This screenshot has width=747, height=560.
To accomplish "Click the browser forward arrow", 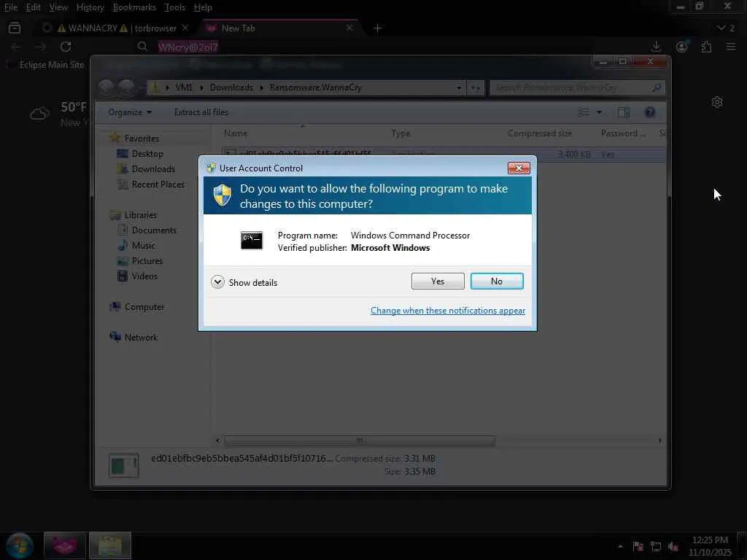I will pyautogui.click(x=41, y=47).
